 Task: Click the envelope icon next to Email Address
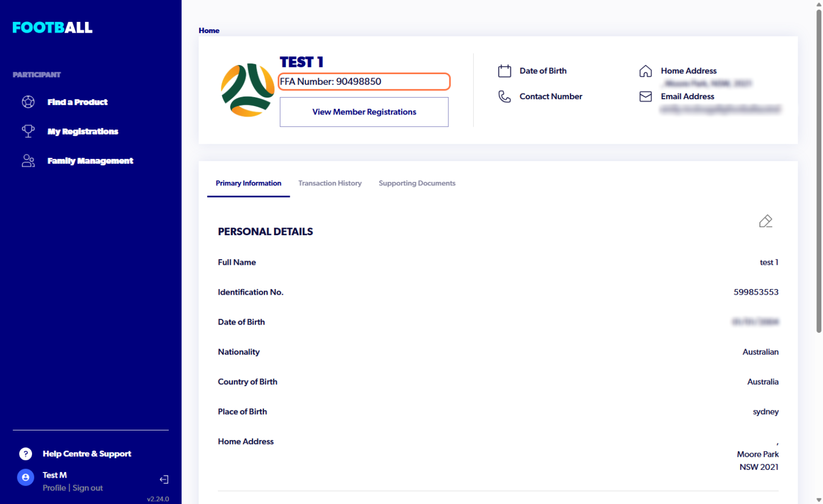[x=645, y=96]
